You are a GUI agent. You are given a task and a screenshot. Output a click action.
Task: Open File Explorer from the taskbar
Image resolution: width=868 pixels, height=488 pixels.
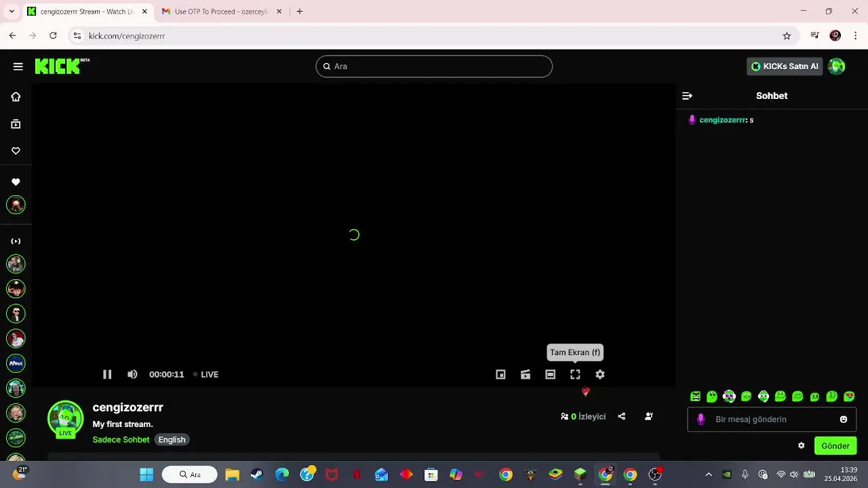click(x=232, y=474)
